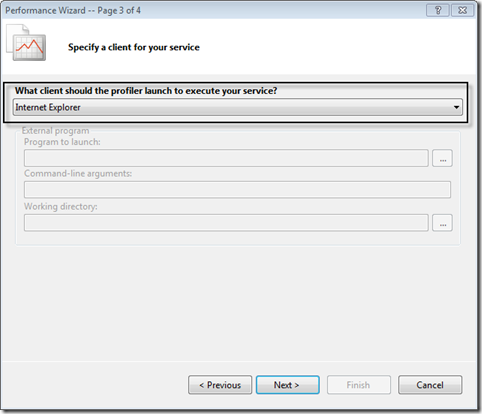Viewport: 482px width, 414px height.
Task: Select the Internet Explorer combo box
Action: tap(238, 107)
